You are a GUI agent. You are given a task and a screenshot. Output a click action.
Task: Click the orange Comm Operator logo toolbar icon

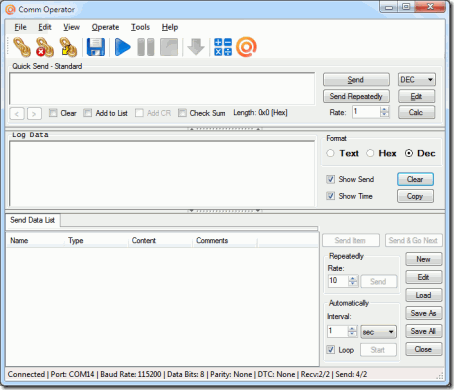246,47
